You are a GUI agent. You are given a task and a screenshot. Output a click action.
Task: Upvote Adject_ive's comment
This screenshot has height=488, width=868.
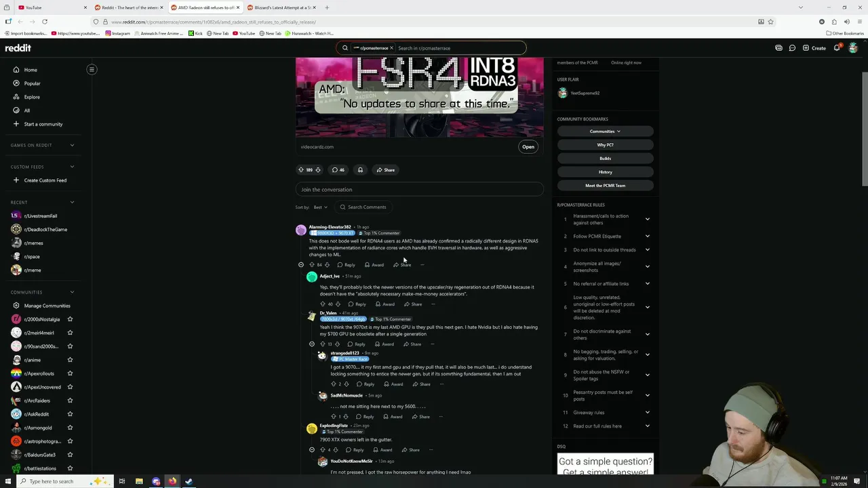323,304
